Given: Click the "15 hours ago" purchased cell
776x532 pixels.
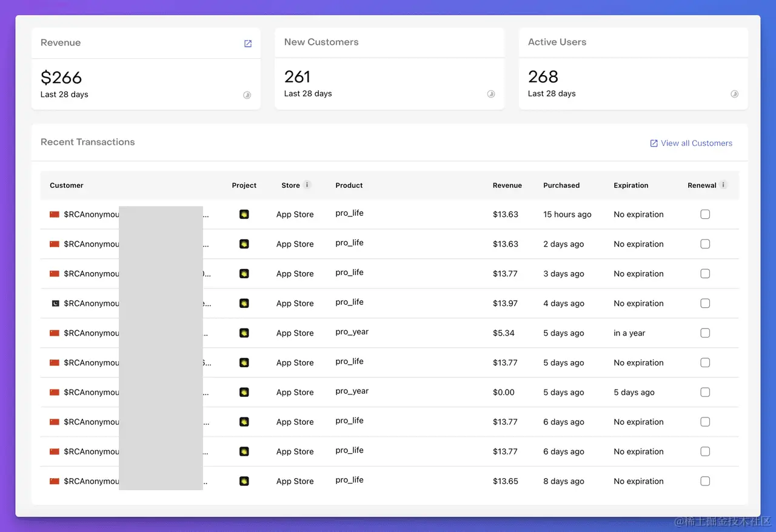Looking at the screenshot, I should (x=567, y=214).
